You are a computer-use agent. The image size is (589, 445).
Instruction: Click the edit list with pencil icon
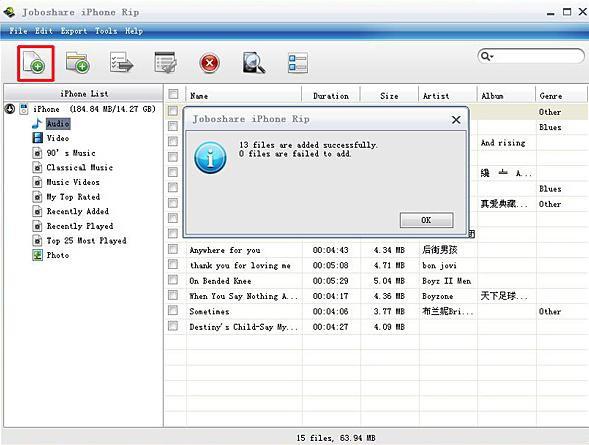point(165,62)
